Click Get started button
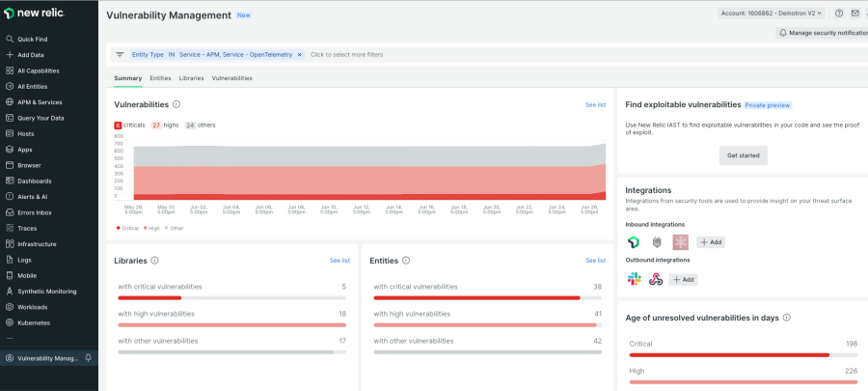Screen dimensions: 868x391 [x=744, y=155]
